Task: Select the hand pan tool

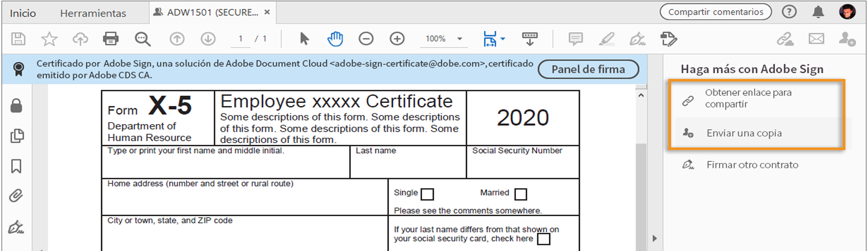Action: point(335,39)
